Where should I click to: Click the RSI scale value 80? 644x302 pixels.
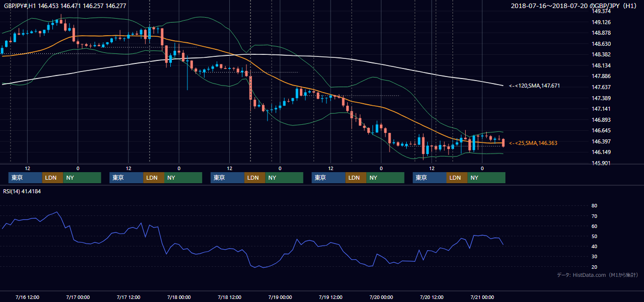point(595,206)
